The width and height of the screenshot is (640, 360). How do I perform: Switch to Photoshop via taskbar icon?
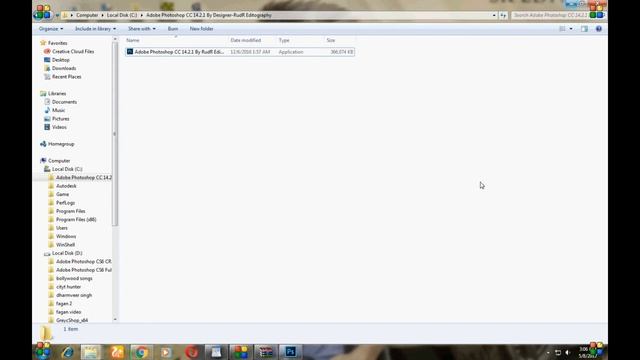290,352
